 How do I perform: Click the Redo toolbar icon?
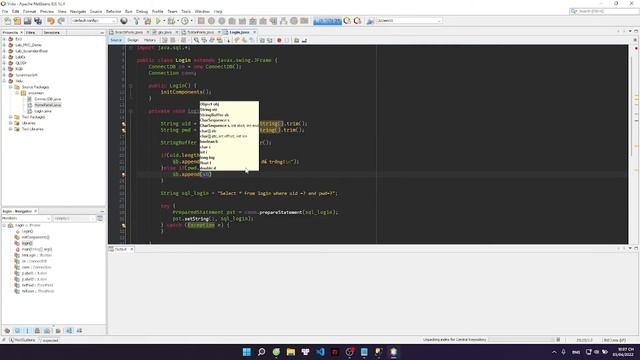[x=61, y=21]
